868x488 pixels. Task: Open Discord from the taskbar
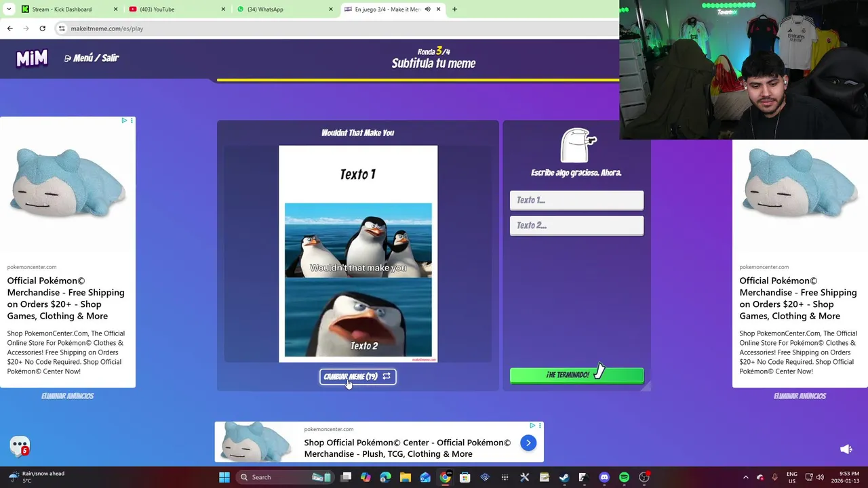click(x=604, y=477)
